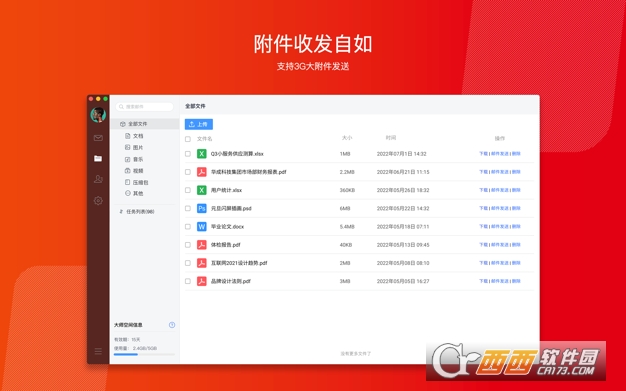Click the blue 上传 upload button
Viewport: 626px width, 391px height.
click(x=199, y=124)
